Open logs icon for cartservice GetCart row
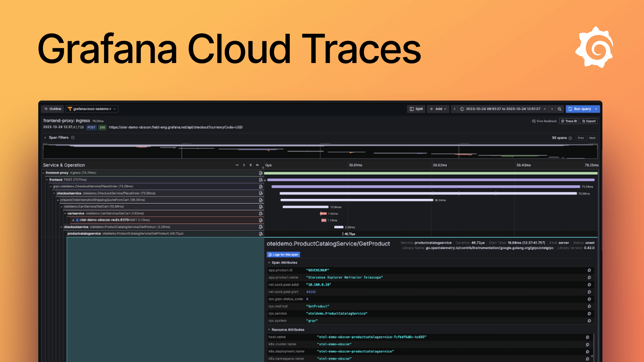 [x=261, y=214]
